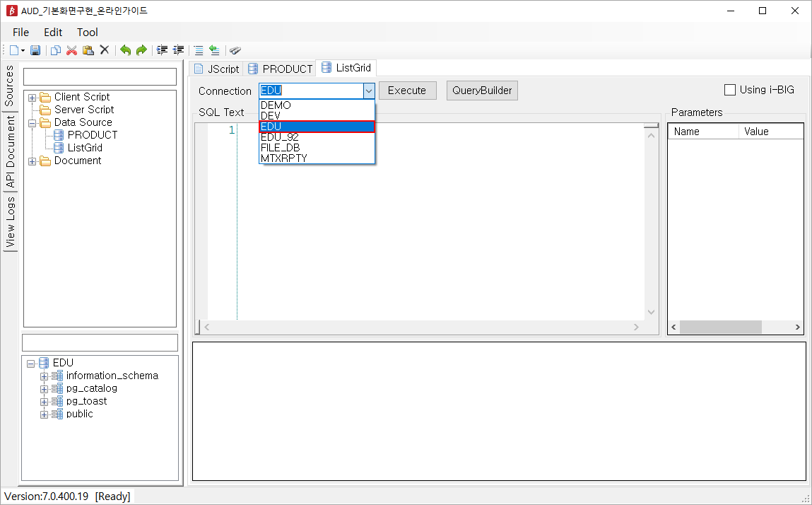The image size is (812, 505).
Task: Click the Find binoculars icon
Action: (235, 50)
